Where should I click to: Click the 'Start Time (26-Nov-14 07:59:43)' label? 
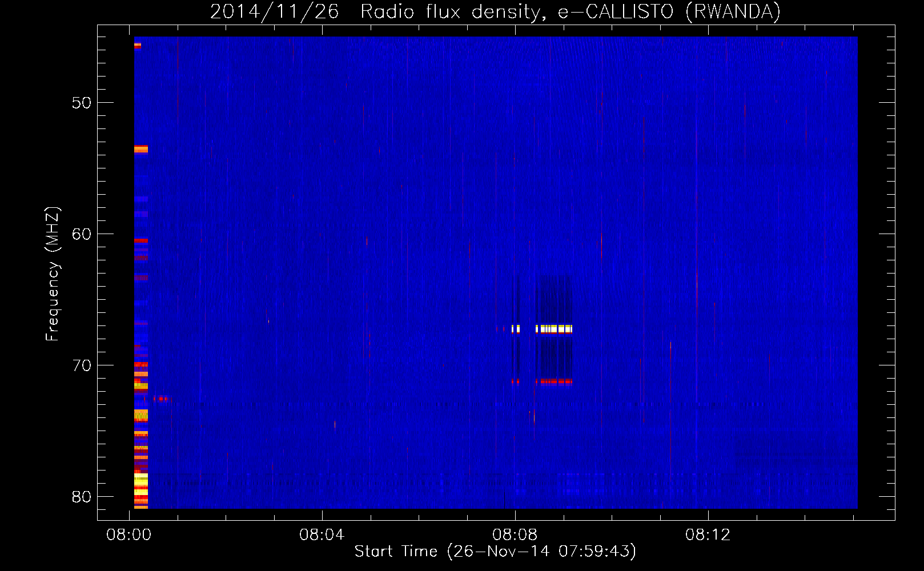coord(495,552)
